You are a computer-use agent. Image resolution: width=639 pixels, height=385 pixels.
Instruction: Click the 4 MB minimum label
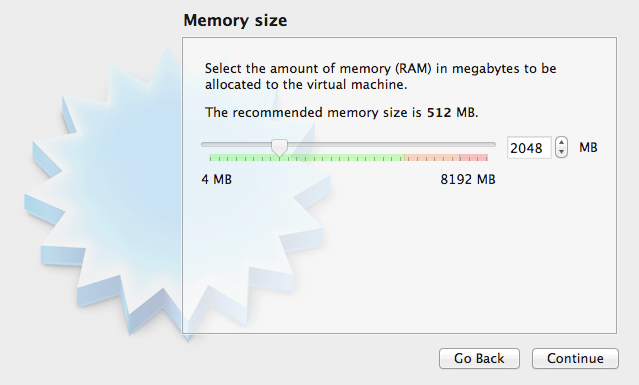point(216,179)
